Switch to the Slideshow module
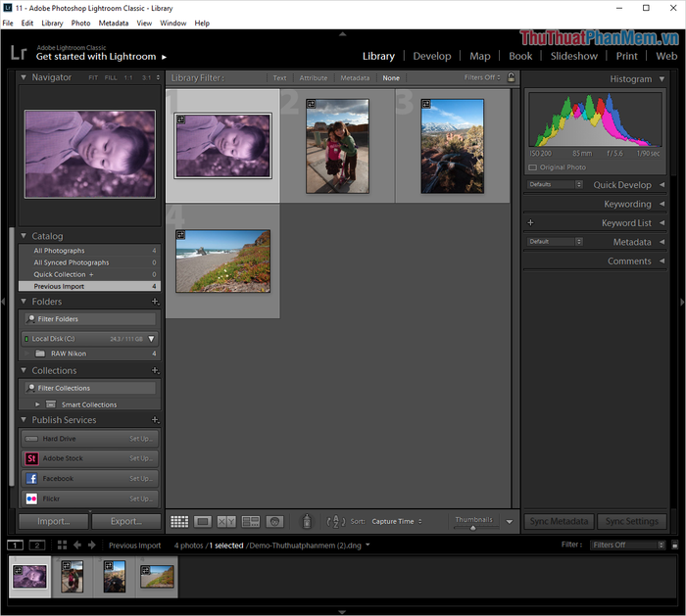The image size is (686, 616). click(573, 56)
